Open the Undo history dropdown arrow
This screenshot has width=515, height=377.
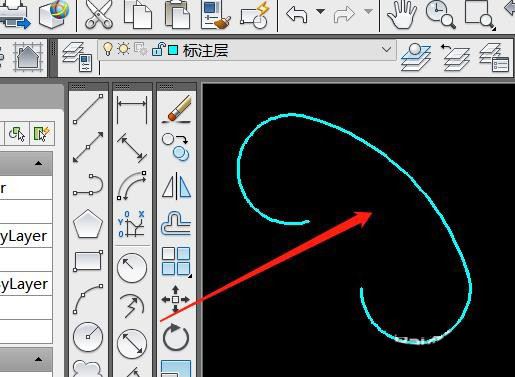tap(320, 11)
